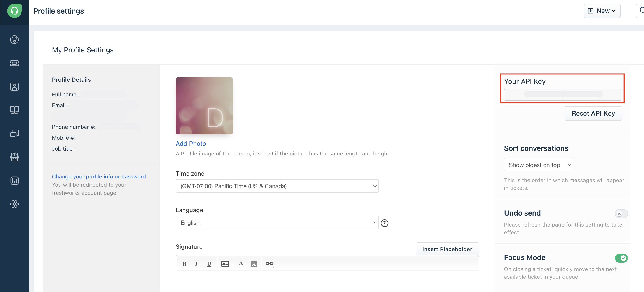Image resolution: width=644 pixels, height=292 pixels.
Task: Open the Contacts icon in sidebar
Action: (14, 87)
